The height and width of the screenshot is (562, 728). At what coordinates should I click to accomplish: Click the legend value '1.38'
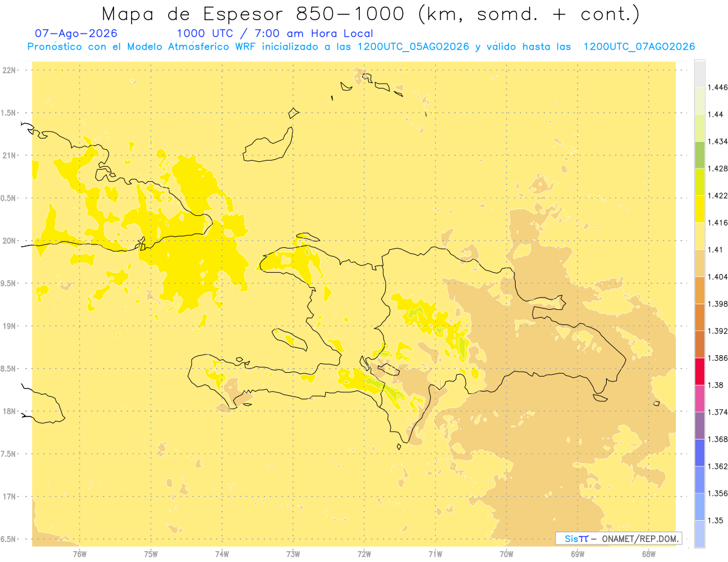coord(716,385)
